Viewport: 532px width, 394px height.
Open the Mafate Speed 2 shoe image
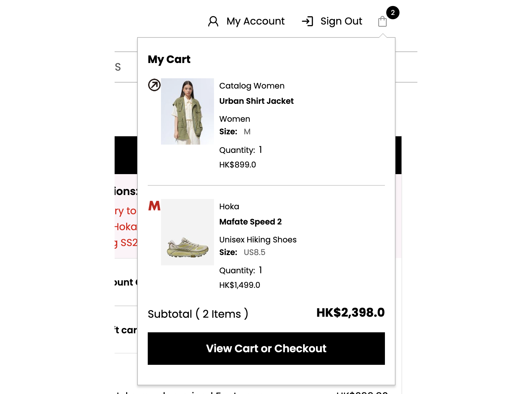click(187, 232)
